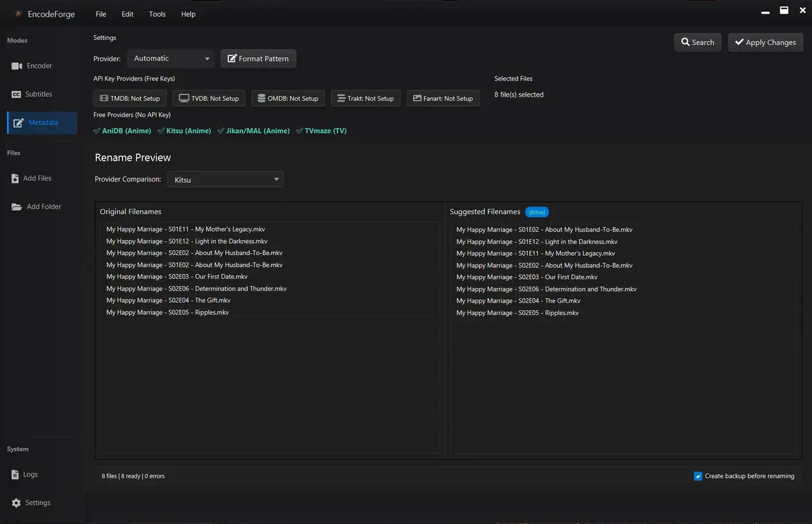Image resolution: width=812 pixels, height=524 pixels.
Task: Select original file S02E04 - The Gift.mkv
Action: pos(169,301)
